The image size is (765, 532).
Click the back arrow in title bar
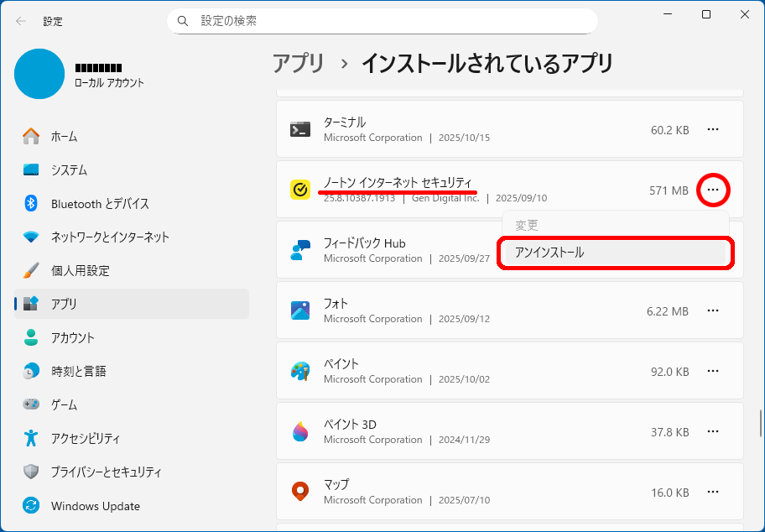pos(21,21)
